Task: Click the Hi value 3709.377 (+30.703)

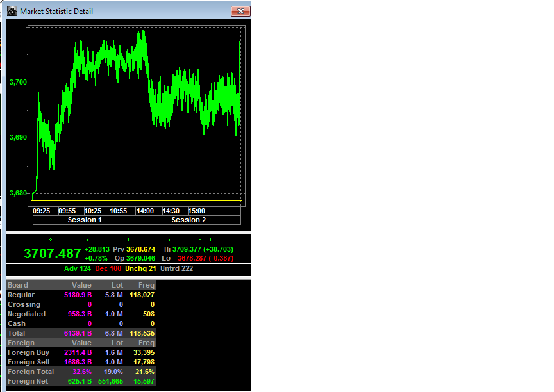Action: [x=203, y=249]
